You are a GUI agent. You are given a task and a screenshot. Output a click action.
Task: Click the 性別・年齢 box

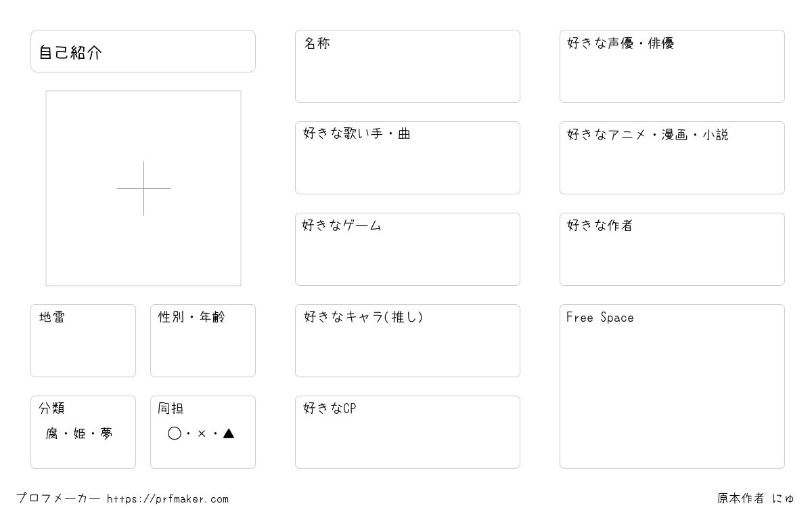point(203,341)
